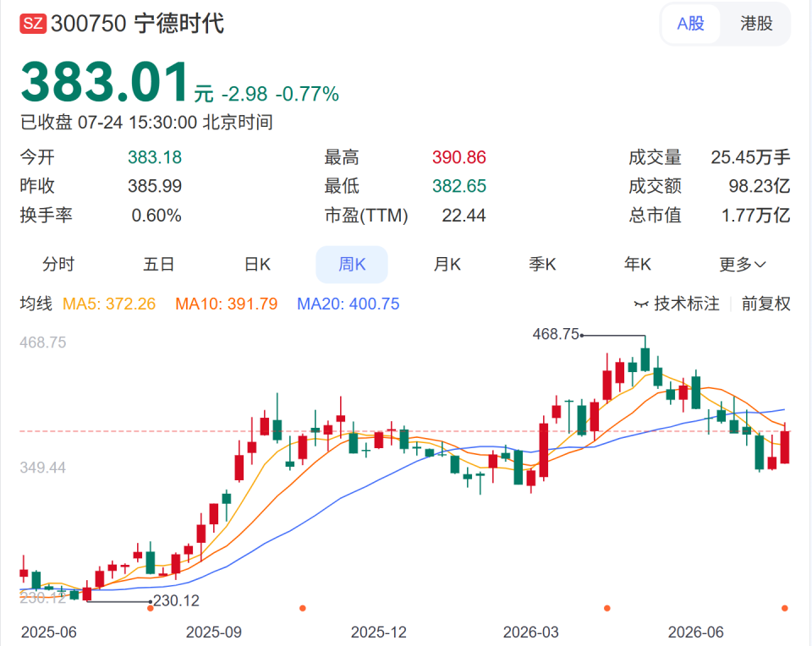The height and width of the screenshot is (646, 812).
Task: Click the 换手率 value 0.60%
Action: pyautogui.click(x=156, y=216)
